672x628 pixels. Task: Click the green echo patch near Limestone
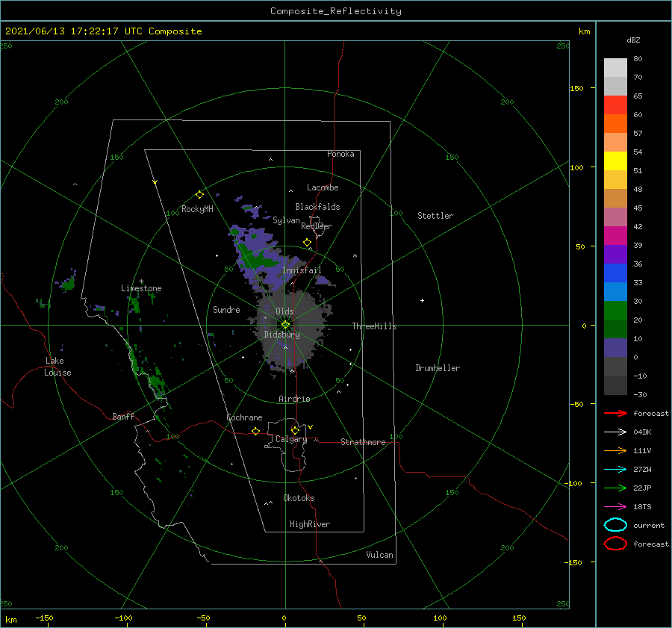(x=134, y=303)
